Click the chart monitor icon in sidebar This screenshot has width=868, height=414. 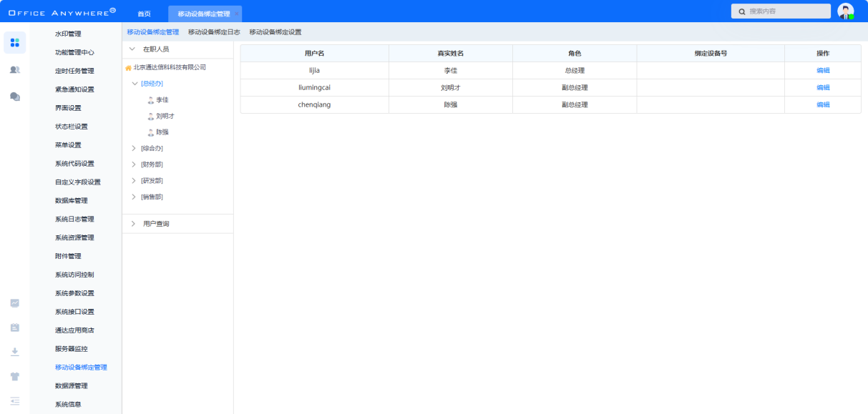click(x=14, y=303)
